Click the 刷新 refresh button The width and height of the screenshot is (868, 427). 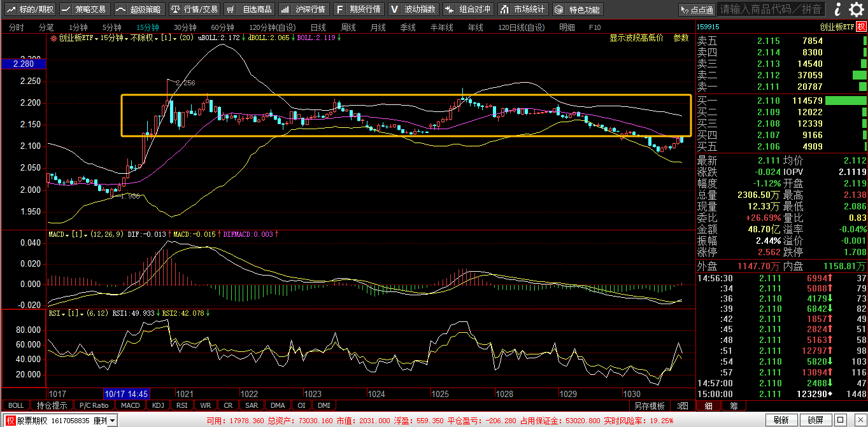[781, 420]
